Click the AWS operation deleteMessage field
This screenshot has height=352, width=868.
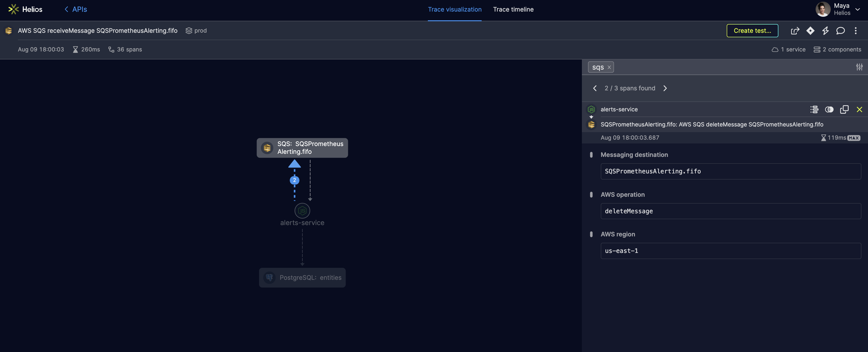pyautogui.click(x=730, y=211)
